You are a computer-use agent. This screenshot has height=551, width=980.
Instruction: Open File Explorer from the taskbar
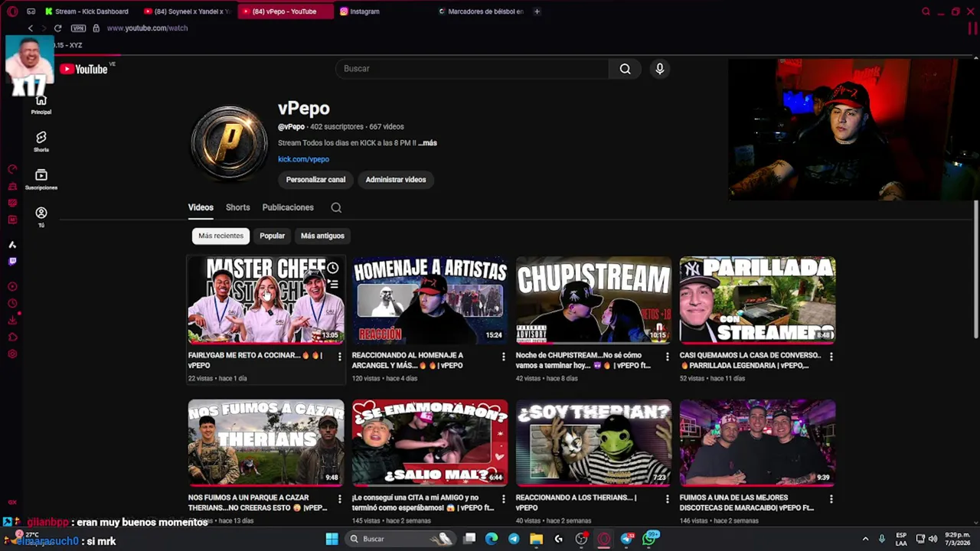[536, 539]
